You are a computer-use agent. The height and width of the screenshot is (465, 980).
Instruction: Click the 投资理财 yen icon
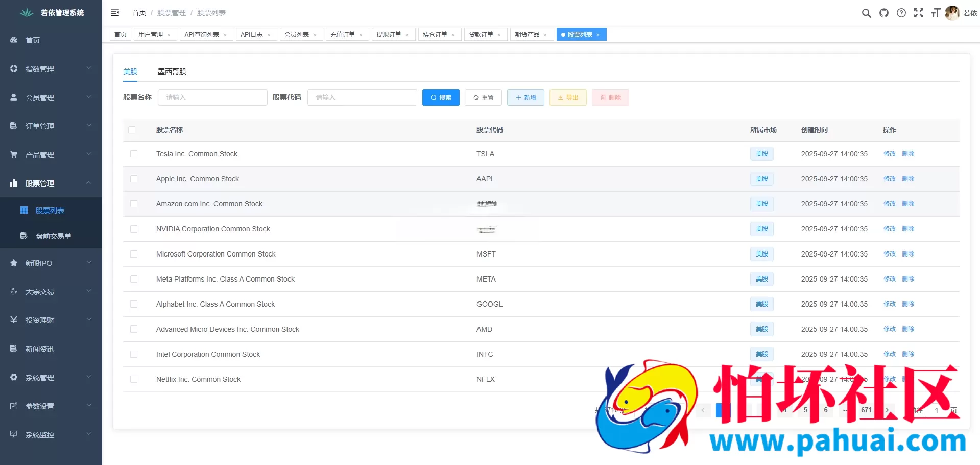[14, 320]
